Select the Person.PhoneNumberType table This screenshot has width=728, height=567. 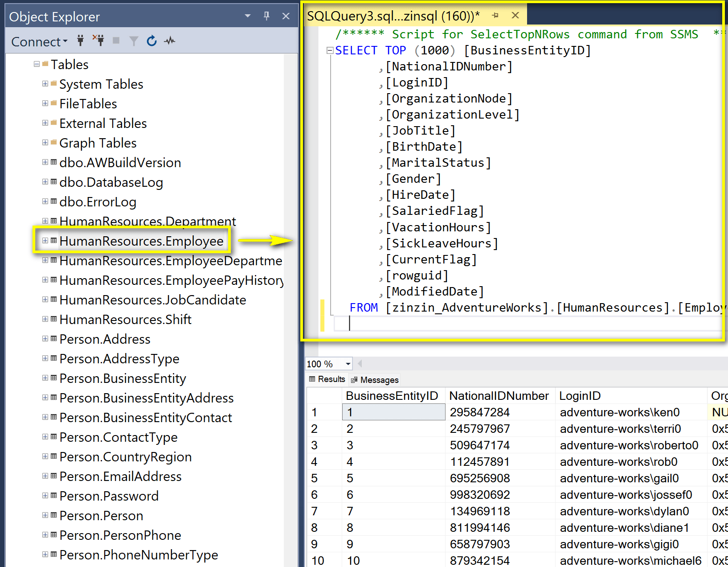point(139,555)
